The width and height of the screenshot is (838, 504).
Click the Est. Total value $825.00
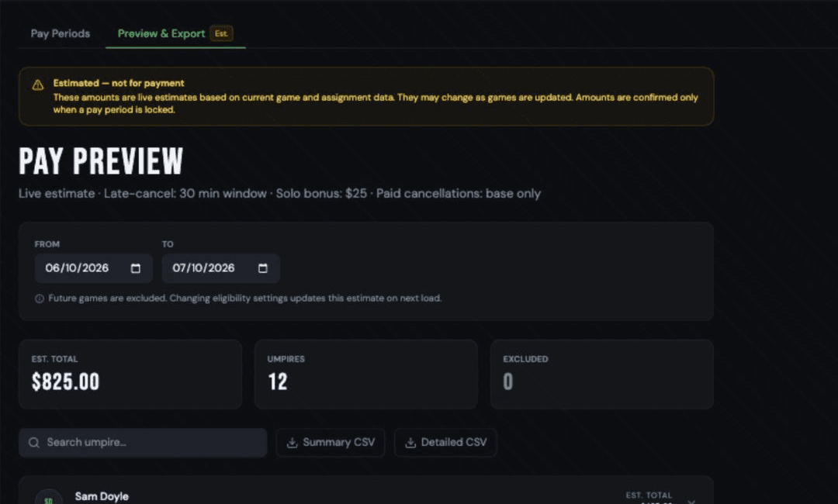[x=66, y=381]
